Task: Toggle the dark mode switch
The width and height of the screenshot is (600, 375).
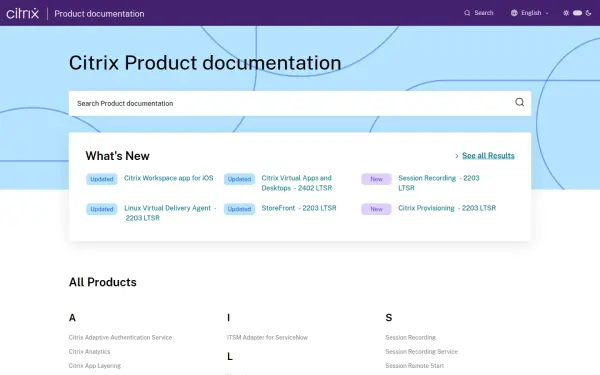Action: (x=577, y=13)
